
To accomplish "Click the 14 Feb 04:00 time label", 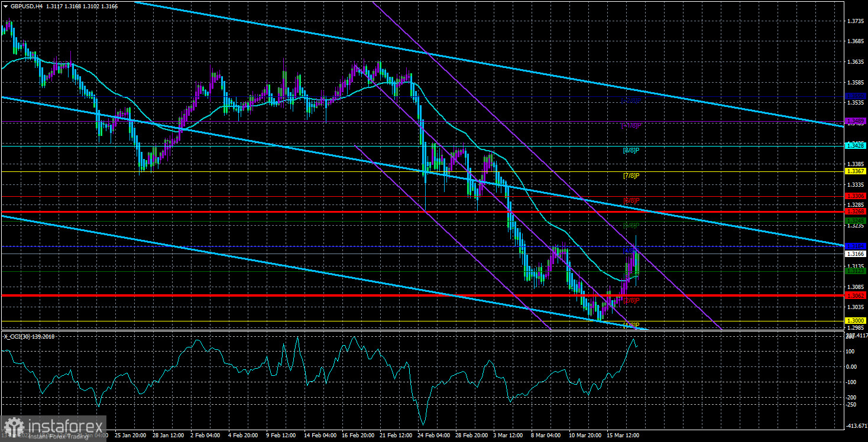I will tap(321, 435).
